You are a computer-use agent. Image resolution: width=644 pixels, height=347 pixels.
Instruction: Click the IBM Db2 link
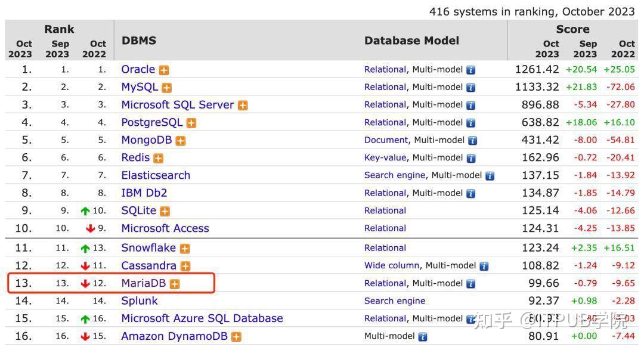(144, 193)
